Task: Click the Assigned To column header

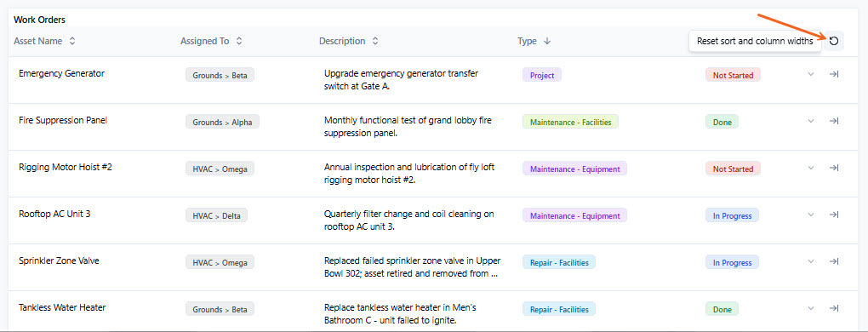Action: click(204, 41)
